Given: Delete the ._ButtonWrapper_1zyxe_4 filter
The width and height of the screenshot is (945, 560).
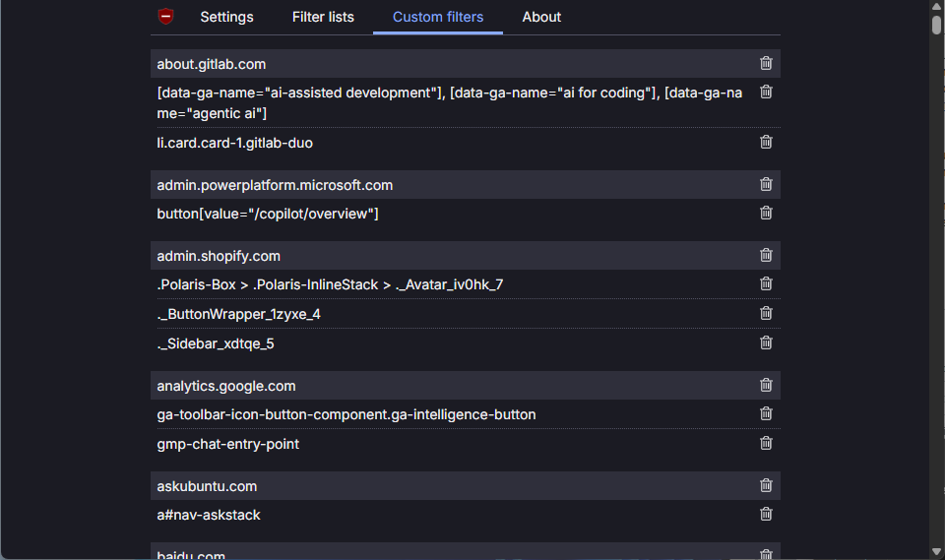Looking at the screenshot, I should coord(766,313).
